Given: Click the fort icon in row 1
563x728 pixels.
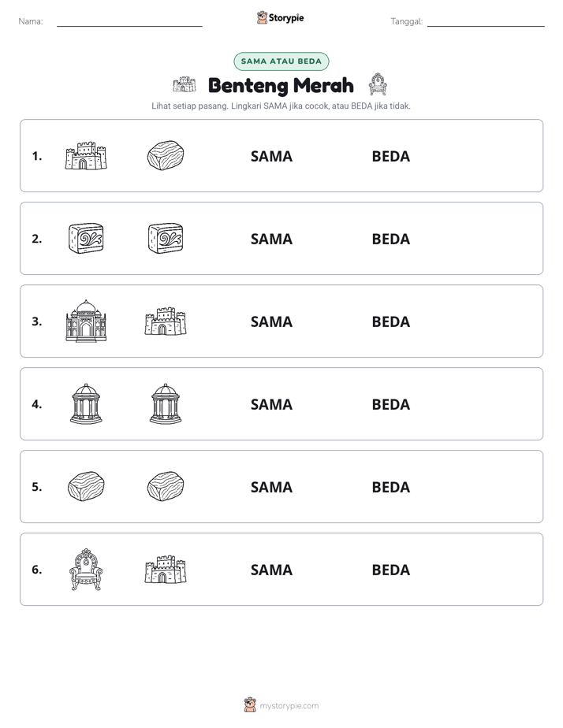Looking at the screenshot, I should (x=86, y=155).
